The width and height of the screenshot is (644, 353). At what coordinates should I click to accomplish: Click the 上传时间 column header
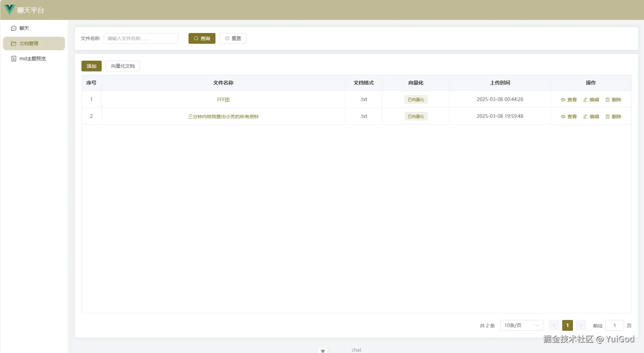coord(500,83)
